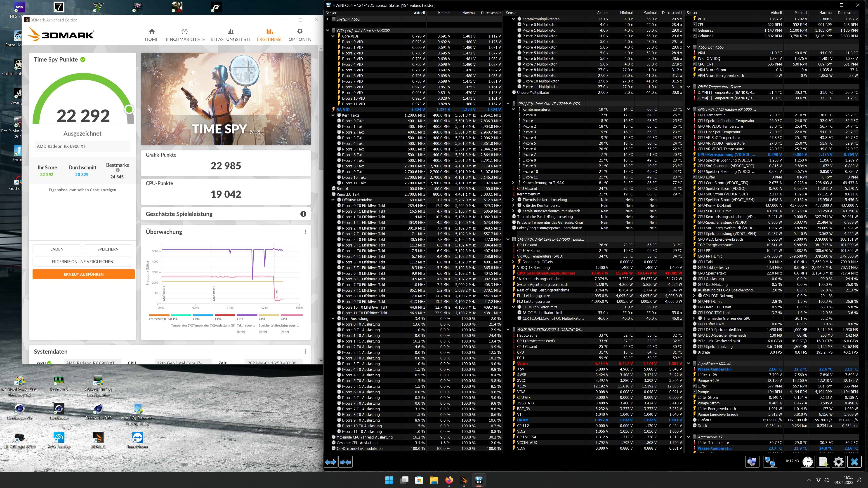868x488 pixels.
Task: Collapse CPU [#0] Intel Core i7-12700KF group
Action: [327, 30]
